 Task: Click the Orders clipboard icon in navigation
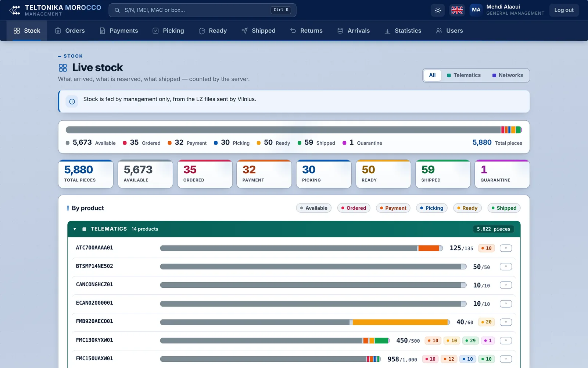pos(58,31)
